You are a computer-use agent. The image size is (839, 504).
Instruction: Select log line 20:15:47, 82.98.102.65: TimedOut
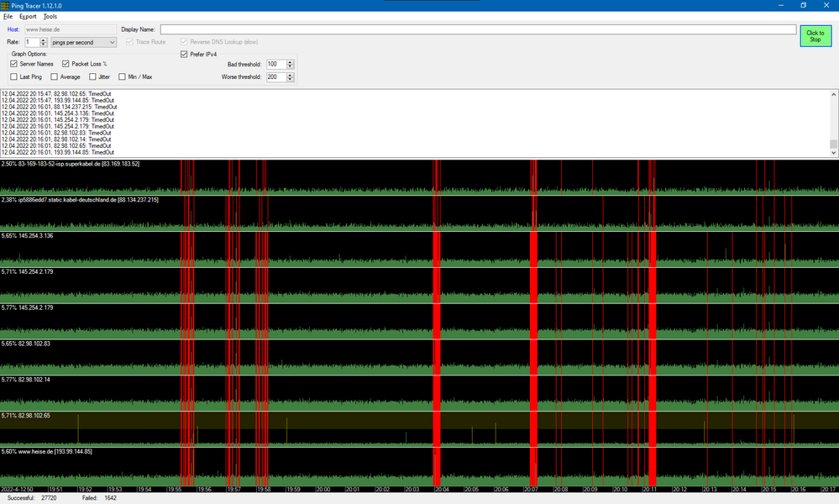(56, 93)
